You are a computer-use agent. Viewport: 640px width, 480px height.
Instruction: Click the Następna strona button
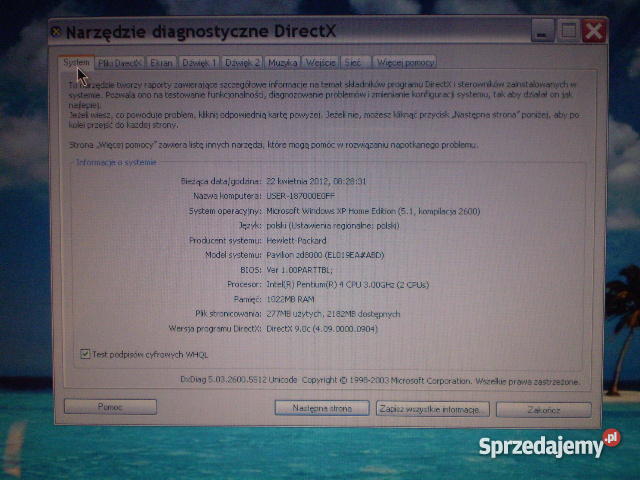pyautogui.click(x=322, y=408)
